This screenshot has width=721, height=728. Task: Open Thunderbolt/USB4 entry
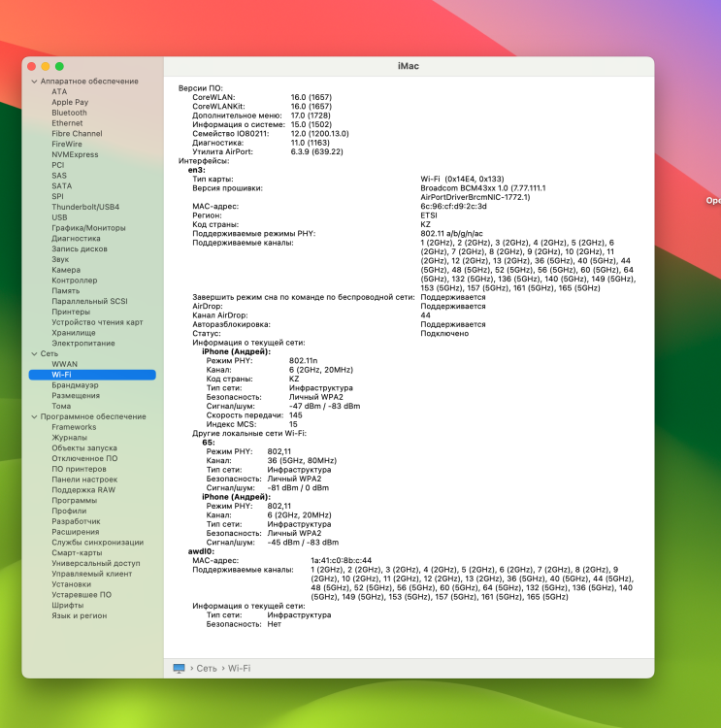click(x=85, y=207)
